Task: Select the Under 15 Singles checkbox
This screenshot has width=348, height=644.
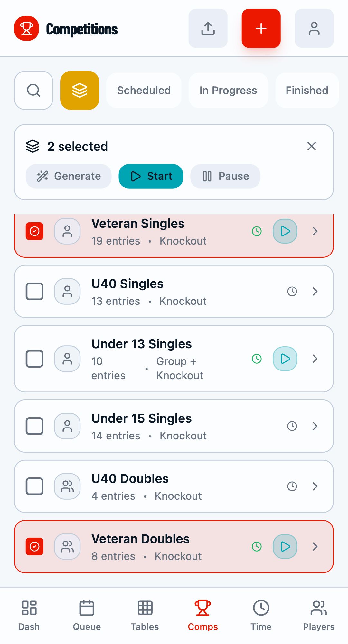Action: (x=34, y=426)
